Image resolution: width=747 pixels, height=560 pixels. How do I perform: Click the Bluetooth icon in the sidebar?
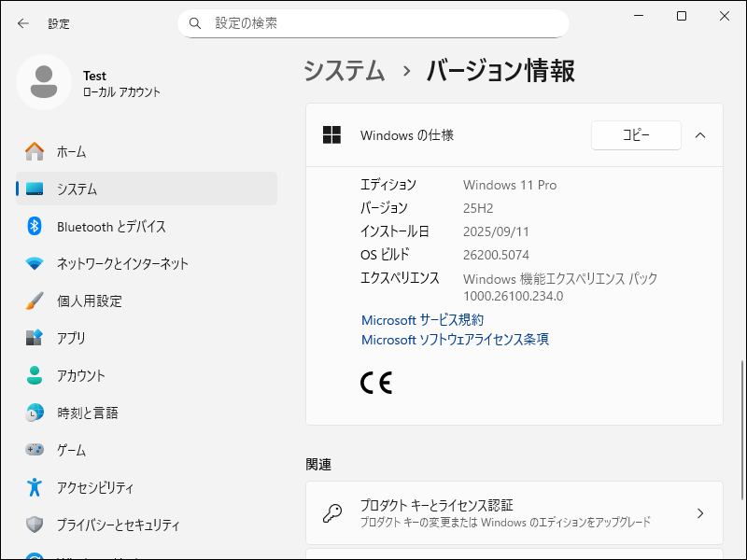click(35, 226)
